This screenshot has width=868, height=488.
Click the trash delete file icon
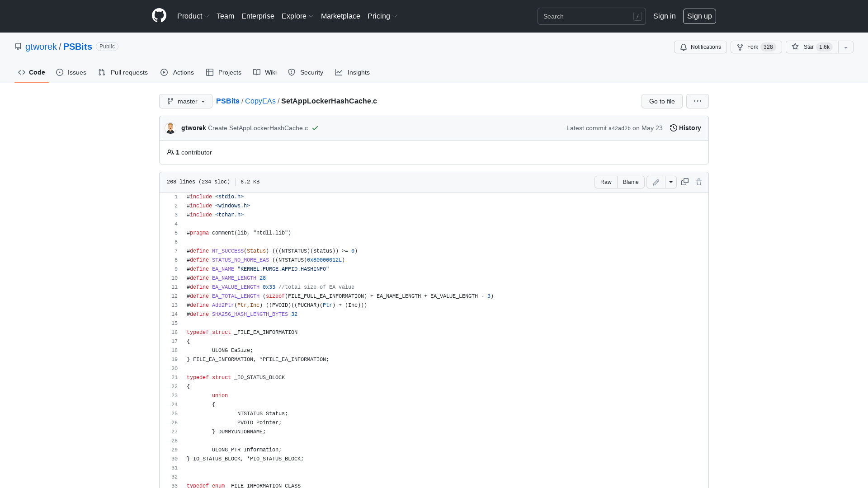(x=699, y=182)
